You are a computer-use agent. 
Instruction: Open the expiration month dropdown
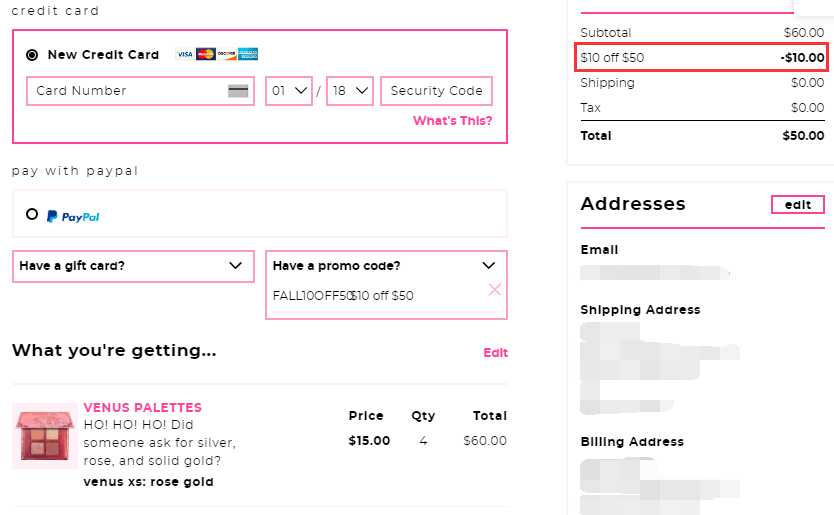tap(289, 91)
